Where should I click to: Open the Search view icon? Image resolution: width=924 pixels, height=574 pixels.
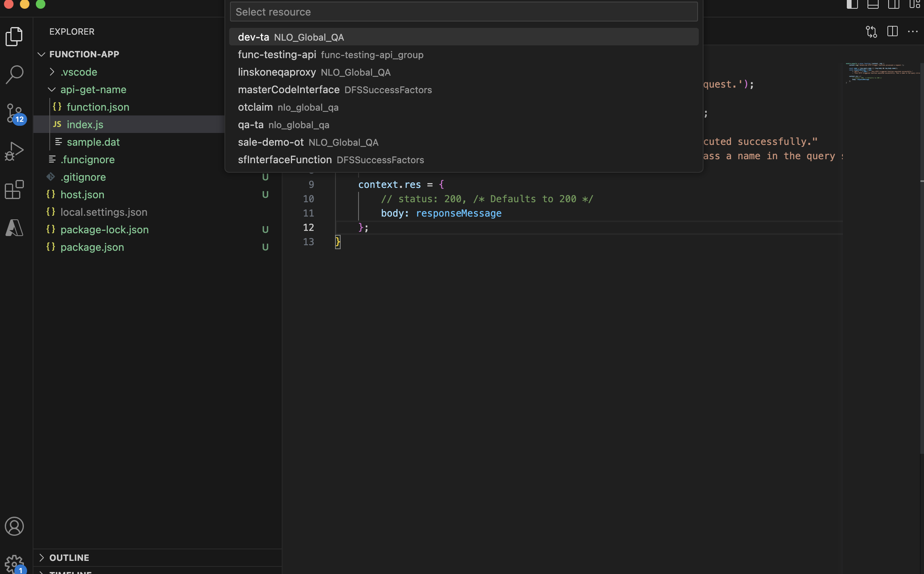(14, 74)
